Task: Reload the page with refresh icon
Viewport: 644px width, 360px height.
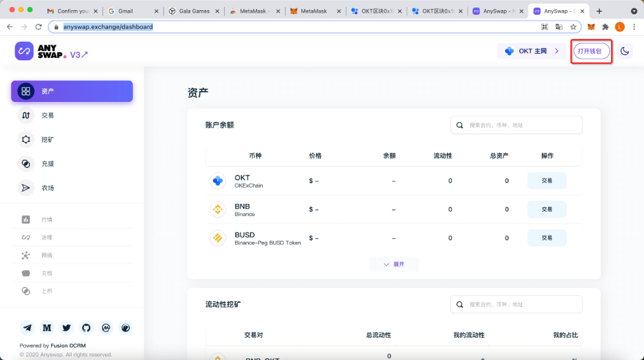Action: 39,27
